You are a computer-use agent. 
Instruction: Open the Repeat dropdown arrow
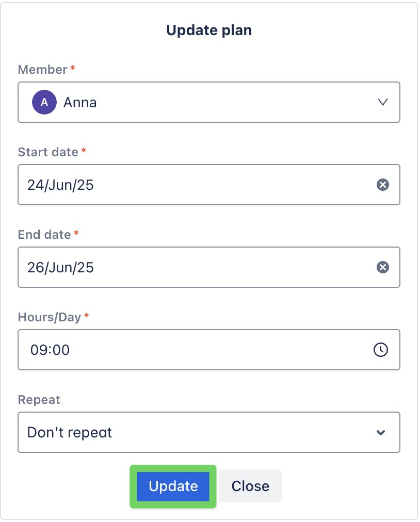[x=381, y=432]
